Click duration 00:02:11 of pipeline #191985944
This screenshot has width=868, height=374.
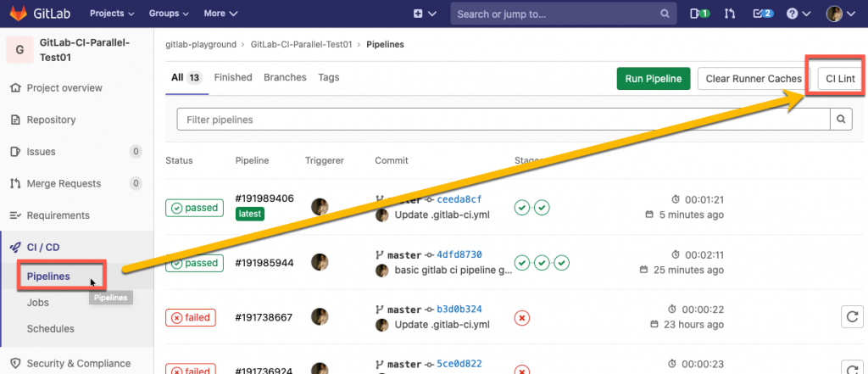pos(704,255)
